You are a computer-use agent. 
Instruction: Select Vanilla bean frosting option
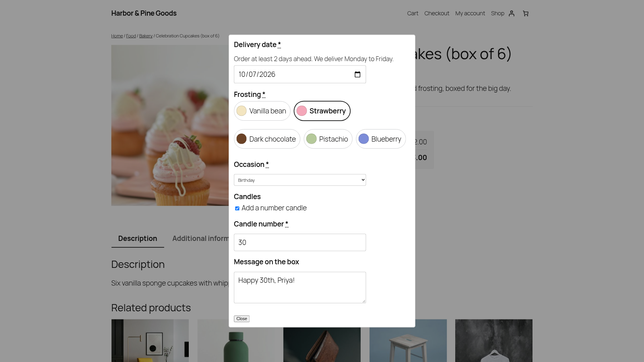262,111
